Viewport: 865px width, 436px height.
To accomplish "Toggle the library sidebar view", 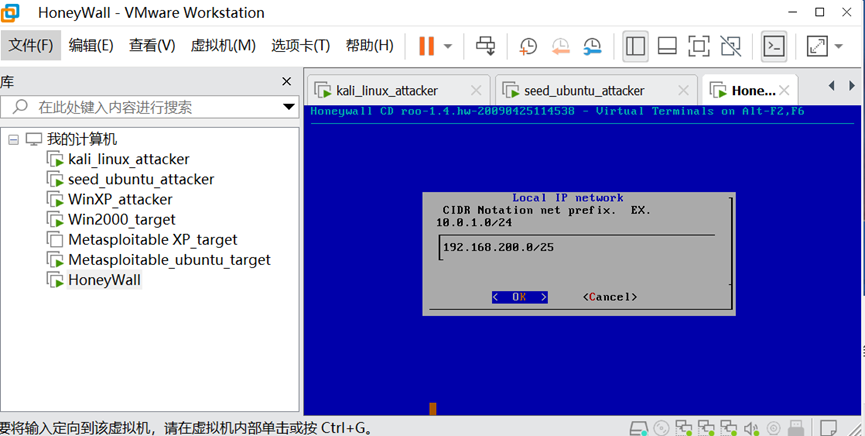I will coord(635,46).
